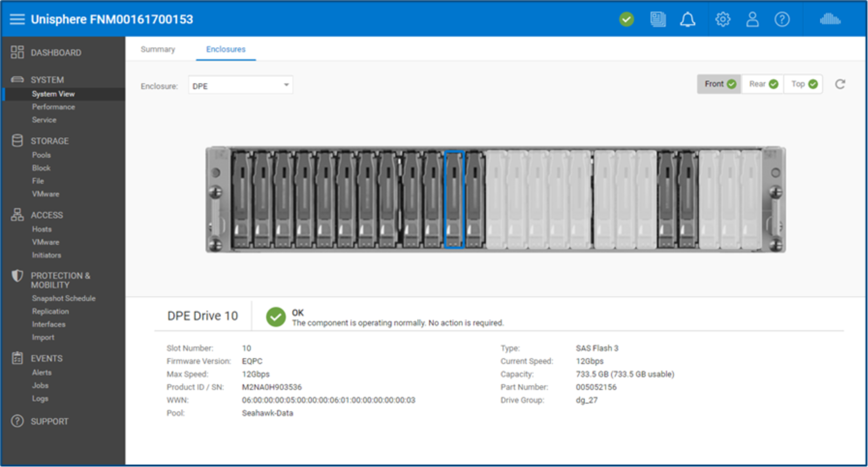Click the Protection shield icon
868x467 pixels.
point(17,276)
